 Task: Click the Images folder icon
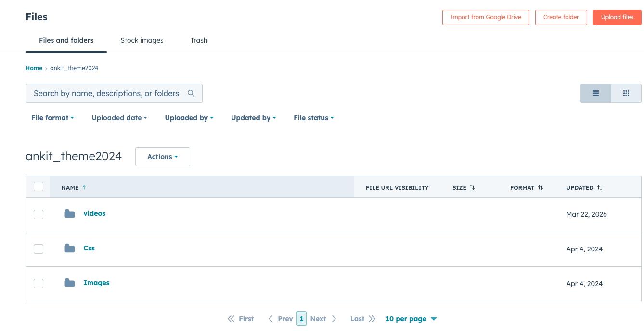pyautogui.click(x=70, y=283)
